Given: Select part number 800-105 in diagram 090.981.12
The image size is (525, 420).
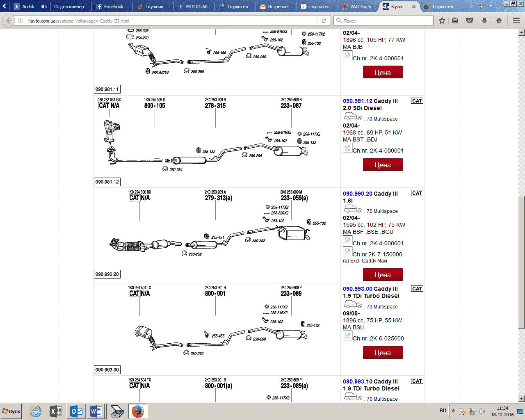Looking at the screenshot, I should [155, 106].
